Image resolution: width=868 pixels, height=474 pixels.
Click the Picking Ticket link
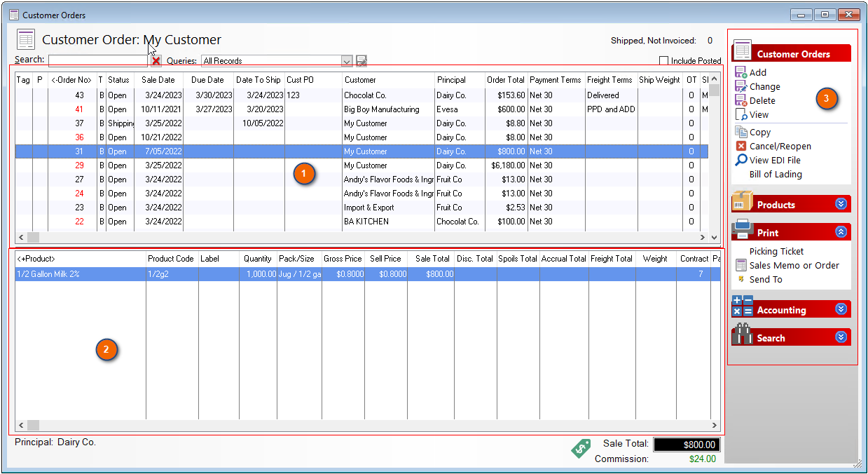tap(776, 251)
